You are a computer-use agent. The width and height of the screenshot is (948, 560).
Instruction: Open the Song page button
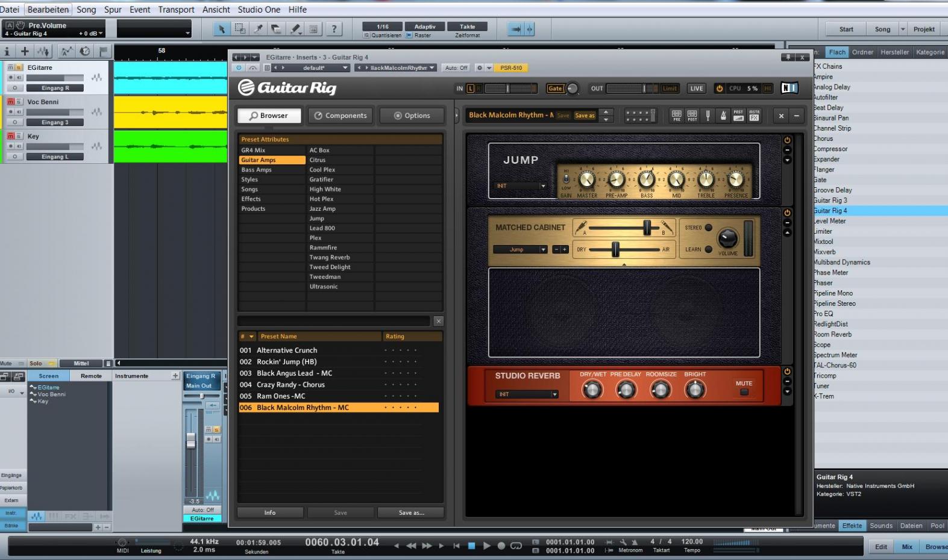882,29
